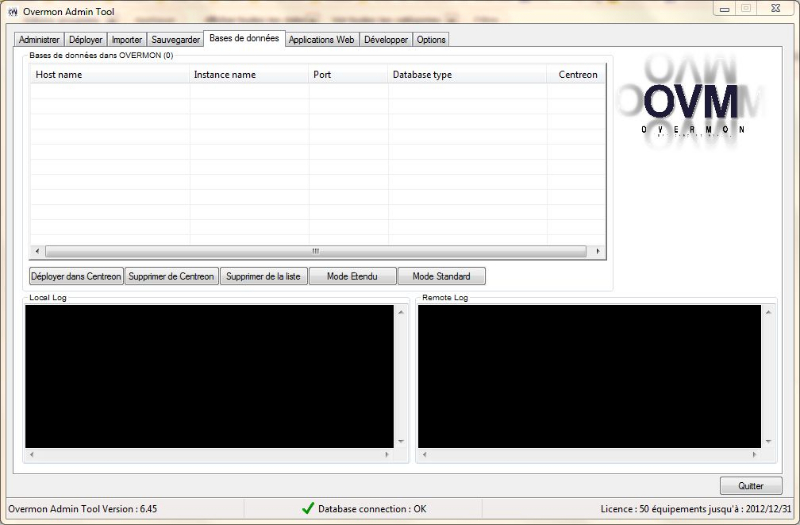Sort by Host name column header
The image size is (800, 525).
[x=110, y=74]
